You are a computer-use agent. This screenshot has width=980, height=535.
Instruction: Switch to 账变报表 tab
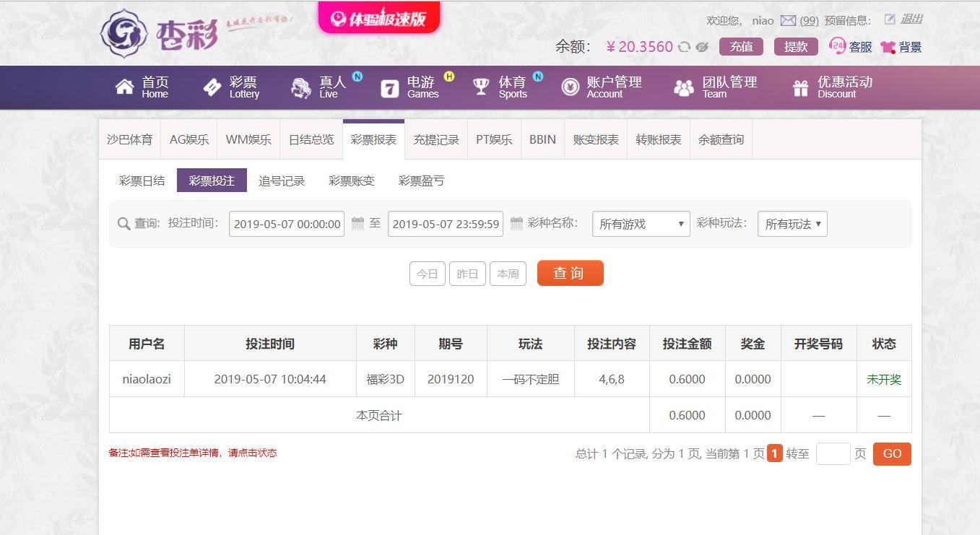596,139
